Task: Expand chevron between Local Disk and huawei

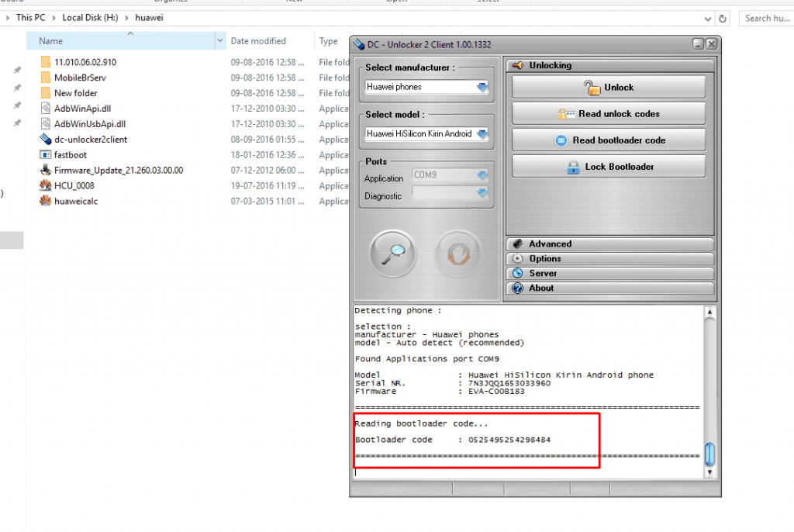Action: tap(126, 18)
